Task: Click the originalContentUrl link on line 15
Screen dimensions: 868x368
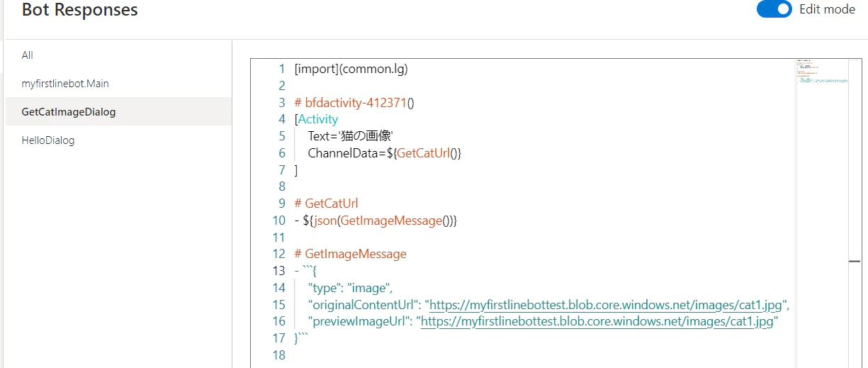Action: tap(606, 306)
